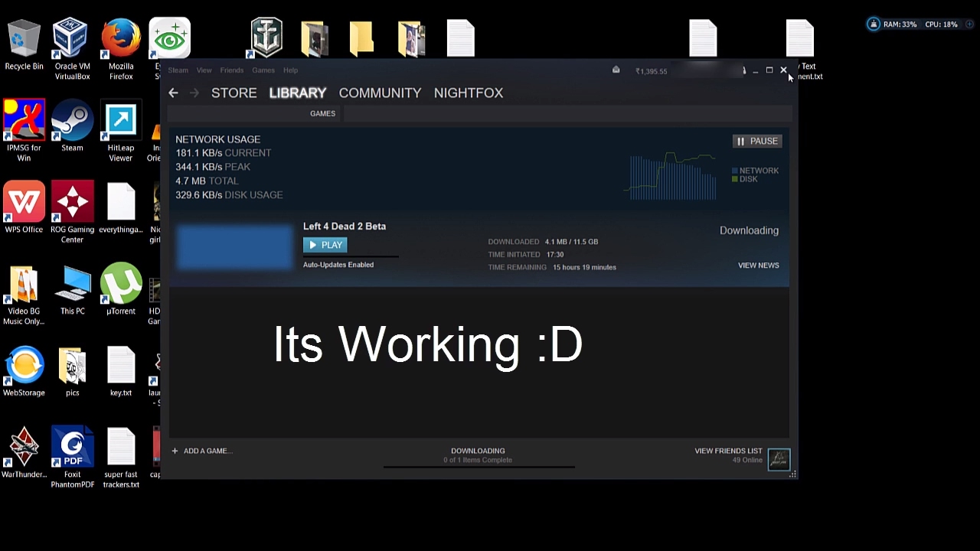This screenshot has width=980, height=551.
Task: Click the Steam window resize grip
Action: click(793, 474)
